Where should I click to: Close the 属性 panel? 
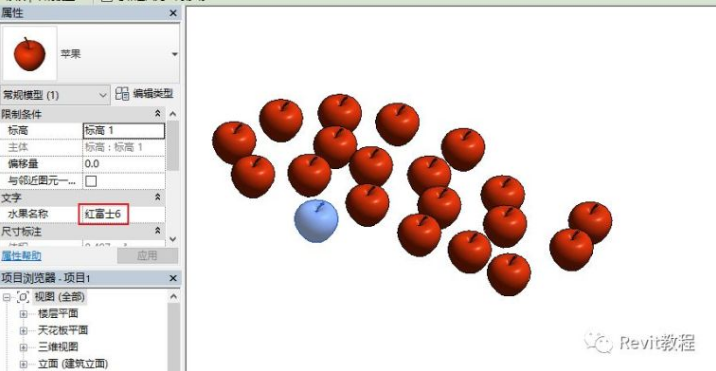click(173, 13)
